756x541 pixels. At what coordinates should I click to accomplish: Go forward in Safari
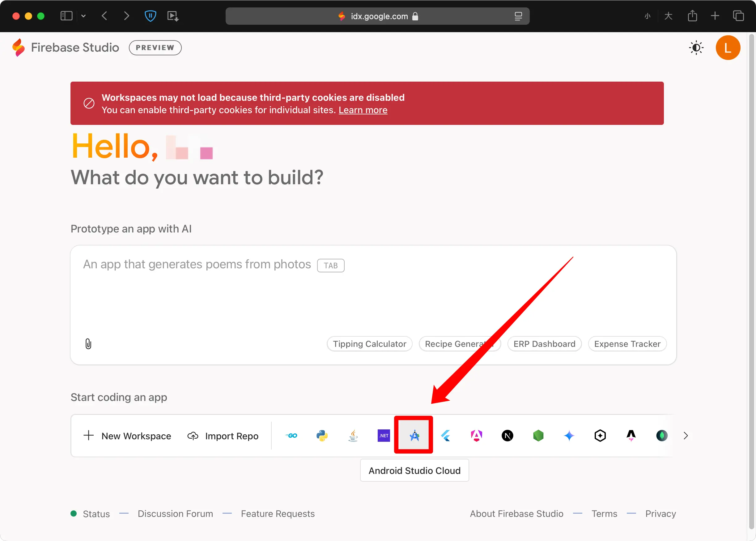126,16
